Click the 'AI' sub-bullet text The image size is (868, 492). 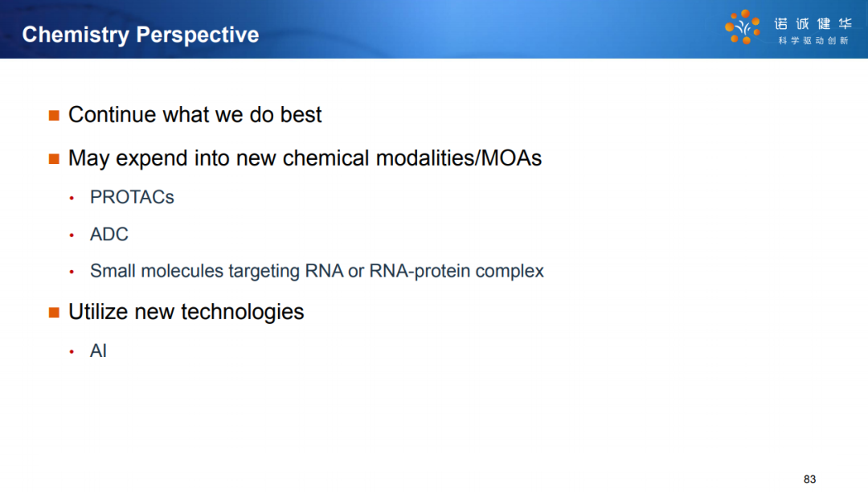point(98,351)
